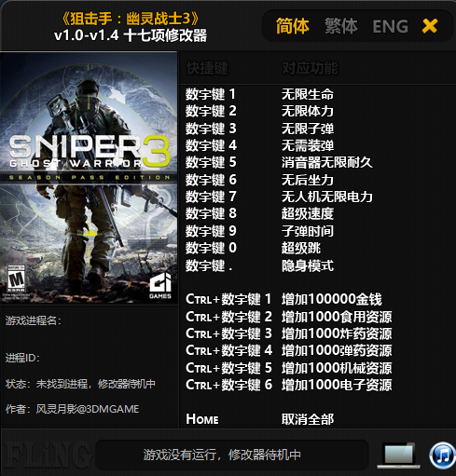The image size is (456, 476).
Task: Click the Sniper Ghost Warrior 3 cover art
Action: tap(89, 178)
